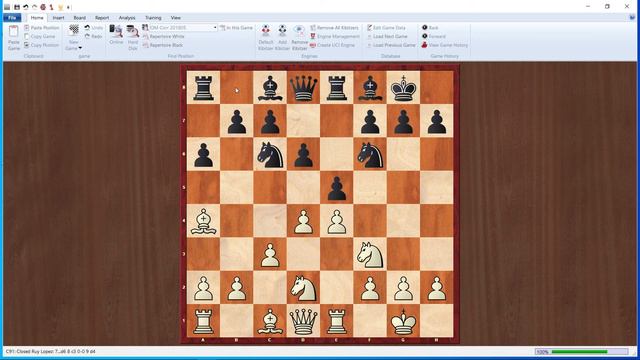Open Engine Management
Viewport: 640px width, 360px height.
pyautogui.click(x=335, y=36)
